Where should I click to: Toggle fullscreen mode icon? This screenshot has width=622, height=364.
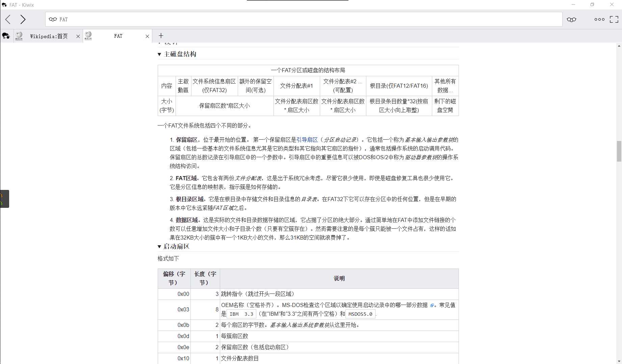[614, 19]
